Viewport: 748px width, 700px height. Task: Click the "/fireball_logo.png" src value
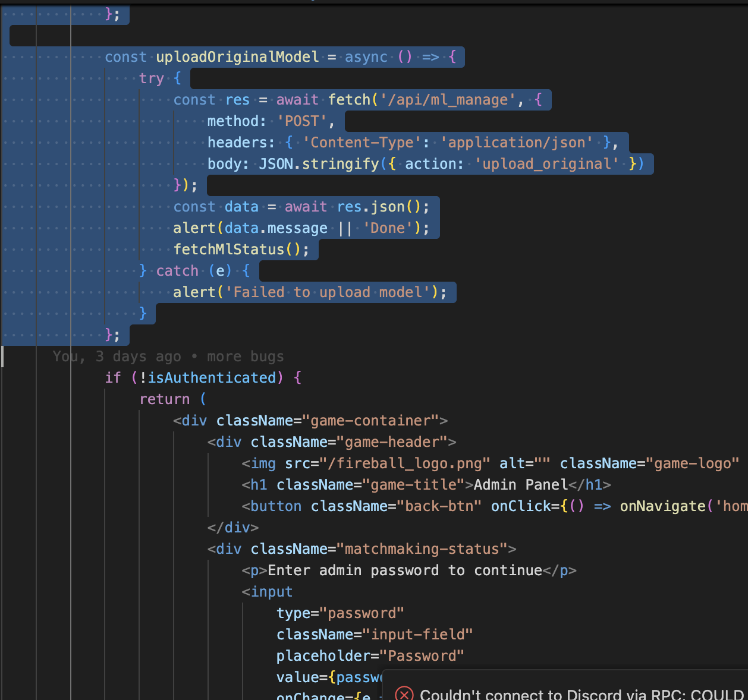404,463
